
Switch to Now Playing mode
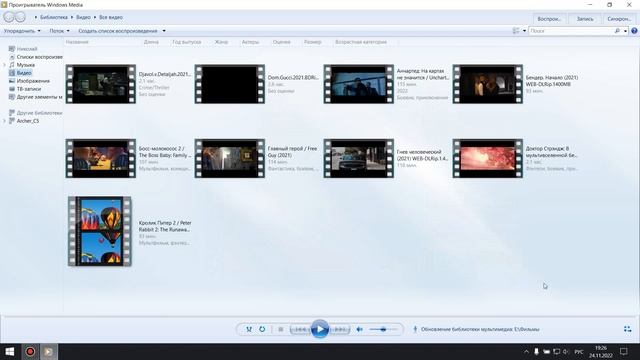[627, 329]
